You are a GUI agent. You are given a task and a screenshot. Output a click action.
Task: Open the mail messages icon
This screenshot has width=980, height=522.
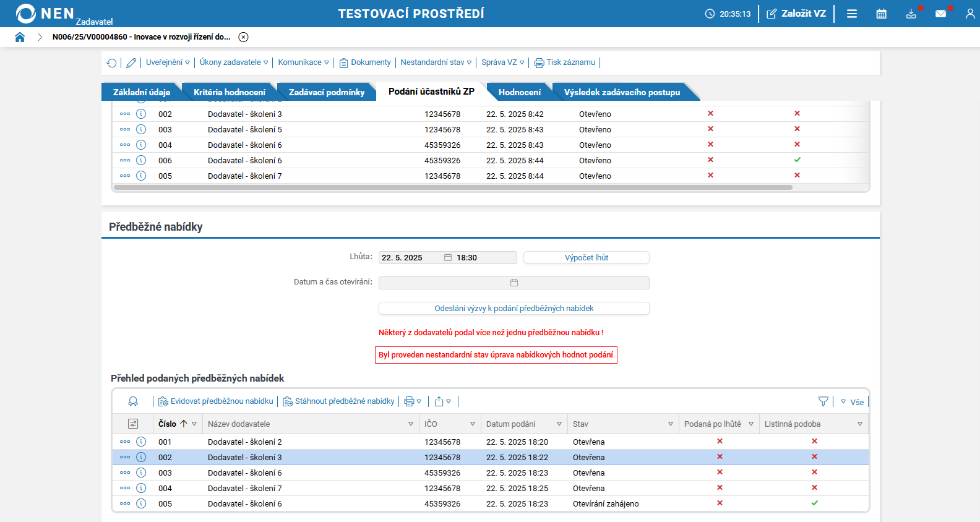pyautogui.click(x=940, y=14)
